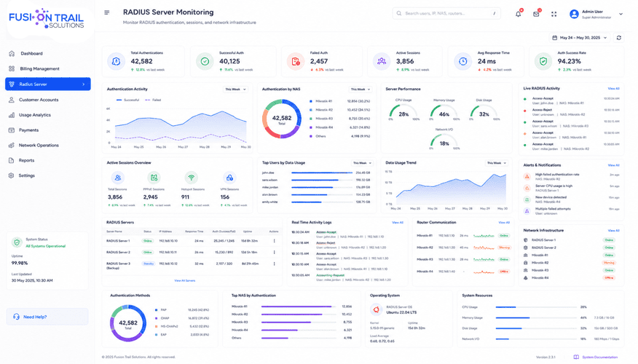Toggle fullscreen with the expand icon
The image size is (638, 364).
(554, 14)
